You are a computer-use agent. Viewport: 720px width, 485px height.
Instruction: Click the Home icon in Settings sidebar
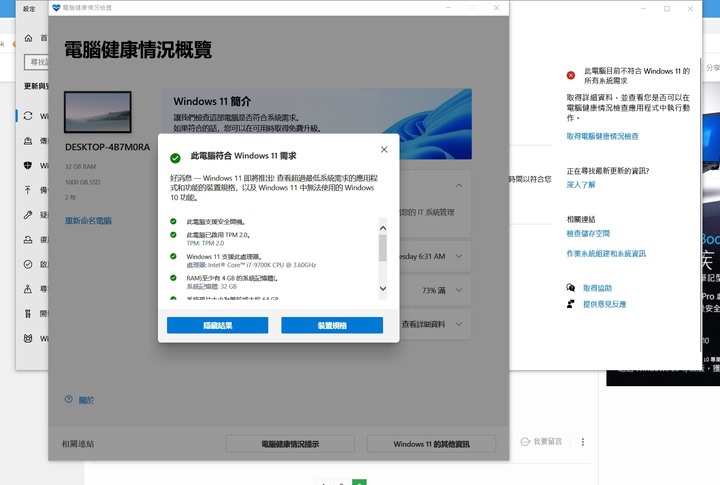[28, 38]
